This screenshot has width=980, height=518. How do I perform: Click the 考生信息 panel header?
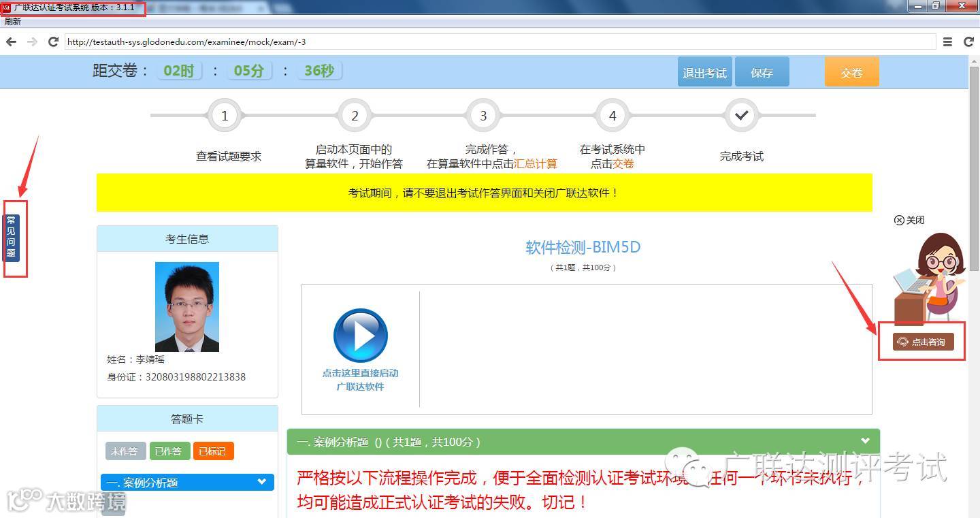click(x=187, y=239)
